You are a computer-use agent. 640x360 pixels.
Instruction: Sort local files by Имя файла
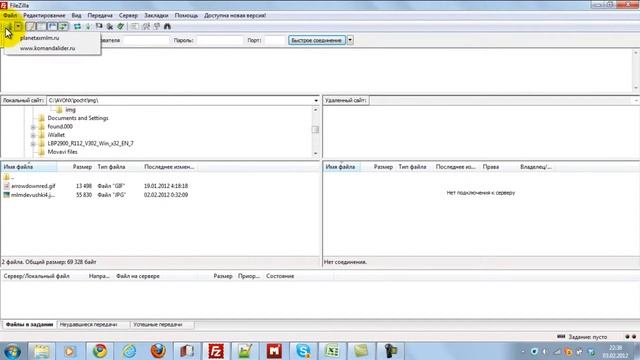coord(29,167)
